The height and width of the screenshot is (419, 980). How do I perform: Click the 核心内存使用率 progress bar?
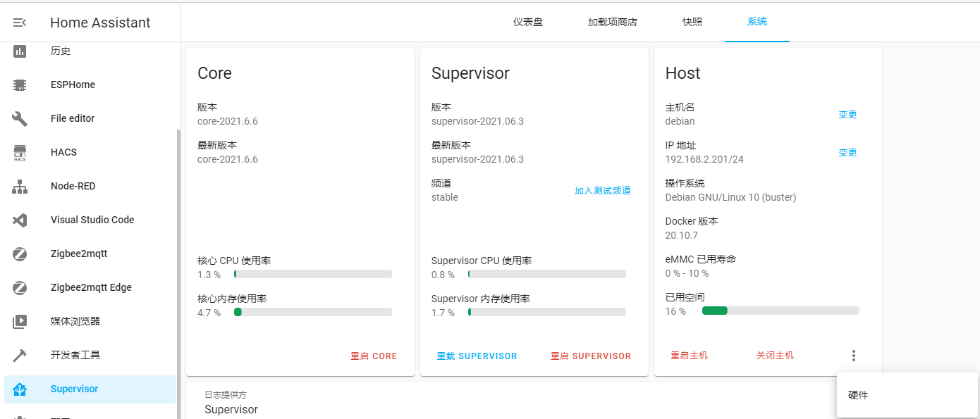[x=313, y=312]
